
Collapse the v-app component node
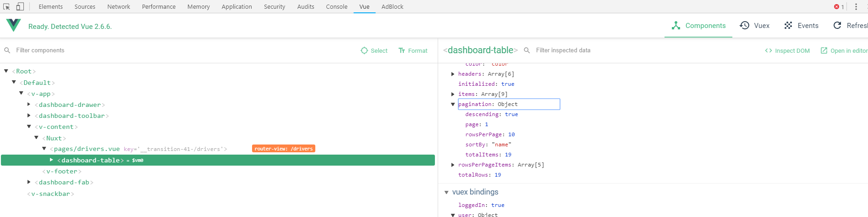point(21,93)
